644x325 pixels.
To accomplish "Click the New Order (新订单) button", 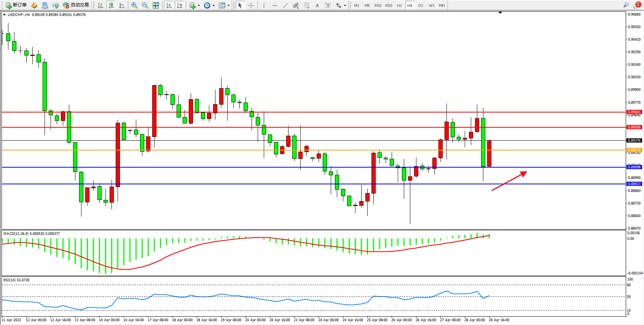I will coord(16,5).
